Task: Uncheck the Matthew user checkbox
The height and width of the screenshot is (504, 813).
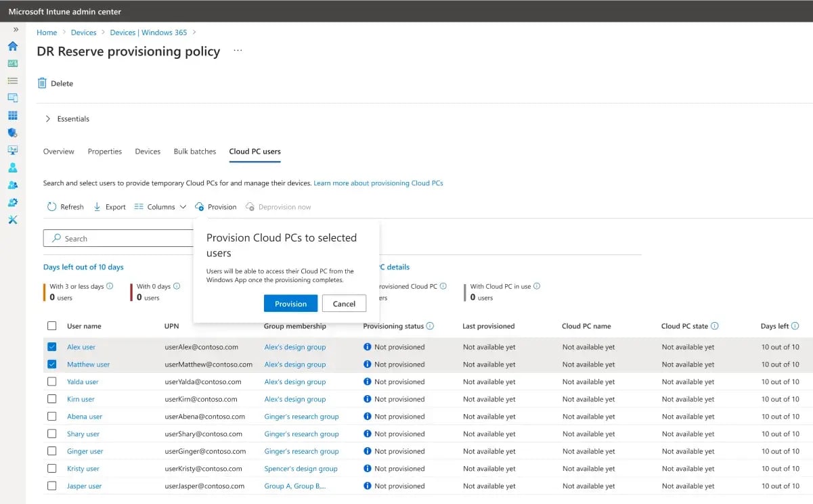Action: tap(52, 364)
